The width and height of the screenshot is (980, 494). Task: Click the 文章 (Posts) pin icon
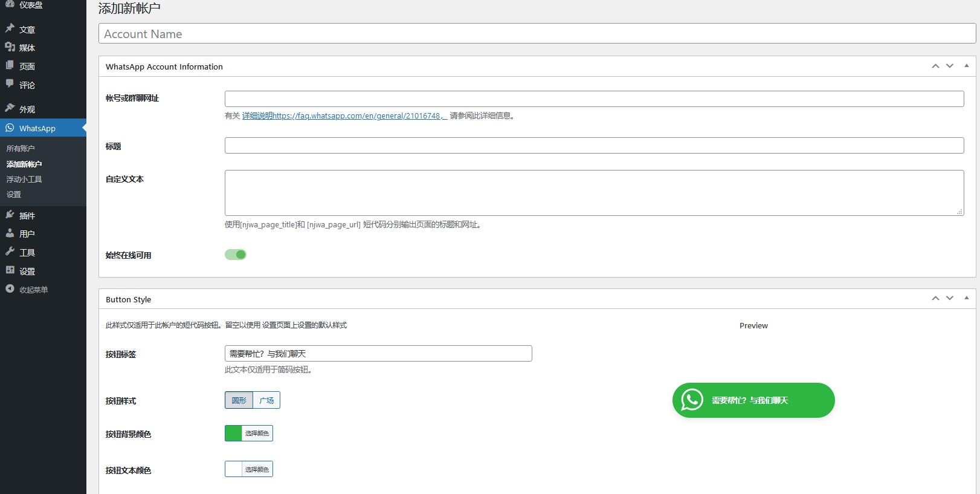10,28
